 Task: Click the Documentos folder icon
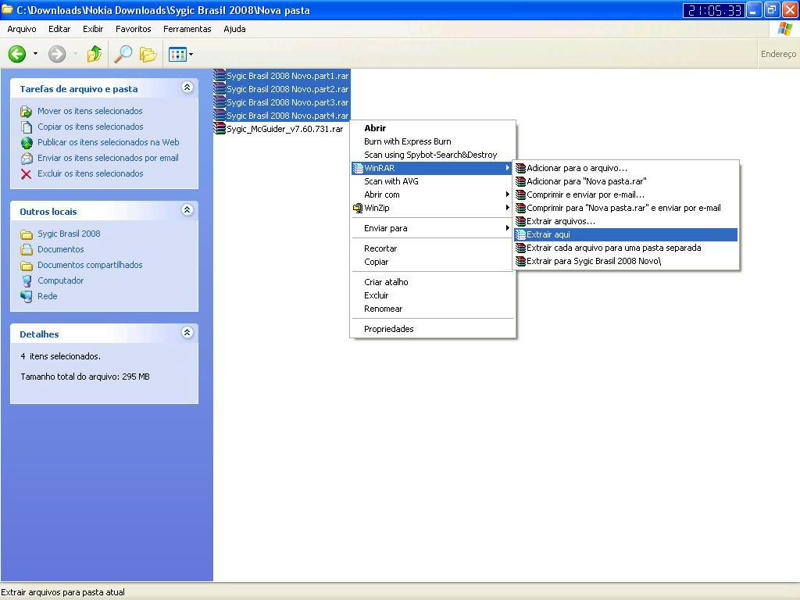pyautogui.click(x=27, y=249)
